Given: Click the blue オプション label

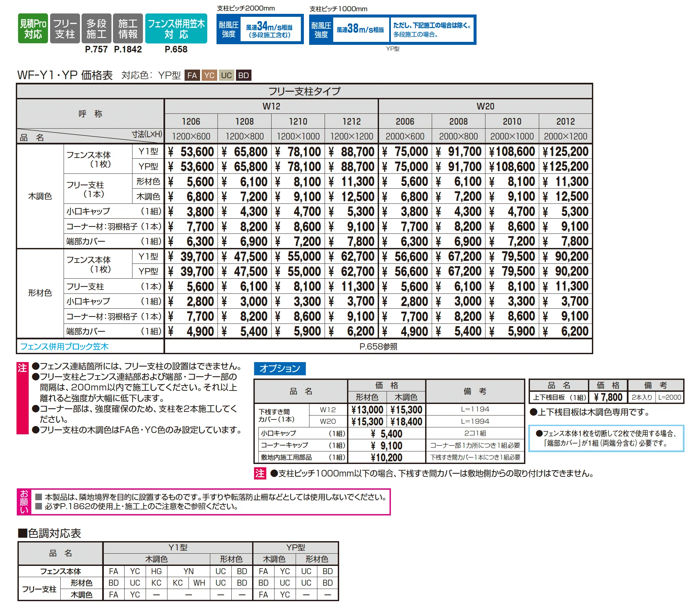Looking at the screenshot, I should [279, 368].
